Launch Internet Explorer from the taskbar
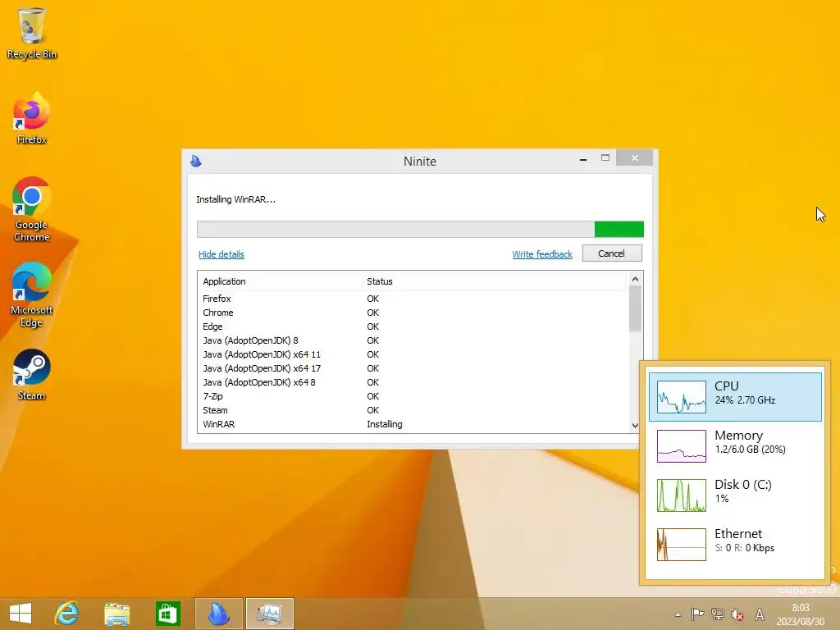Screen dimensions: 840x630 (x=67, y=614)
